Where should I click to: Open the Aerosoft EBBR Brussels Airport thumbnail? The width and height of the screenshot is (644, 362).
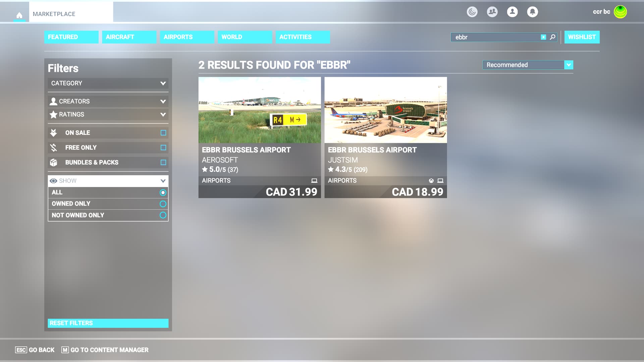click(259, 110)
